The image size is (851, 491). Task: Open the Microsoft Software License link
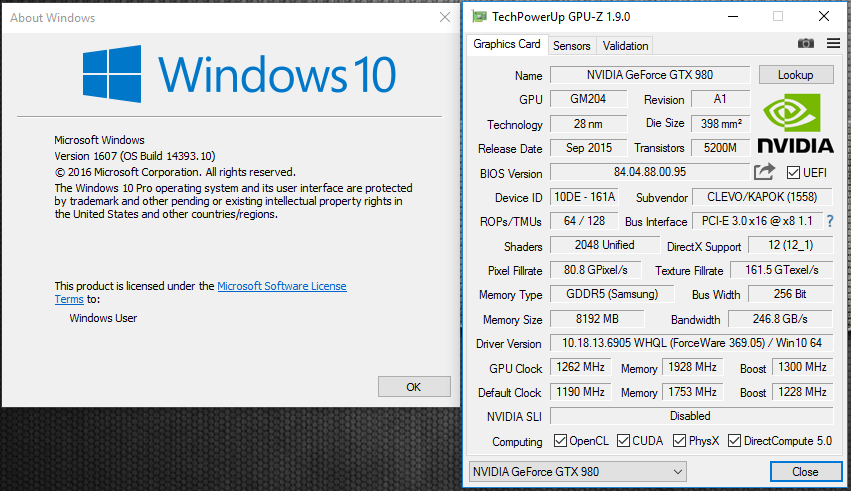click(x=282, y=286)
